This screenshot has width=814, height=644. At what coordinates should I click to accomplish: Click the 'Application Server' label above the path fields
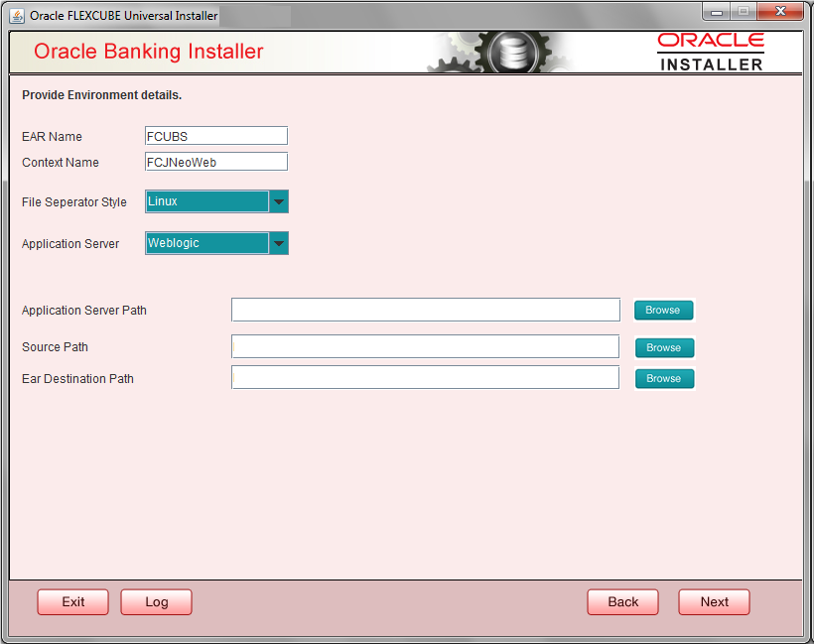coord(70,243)
